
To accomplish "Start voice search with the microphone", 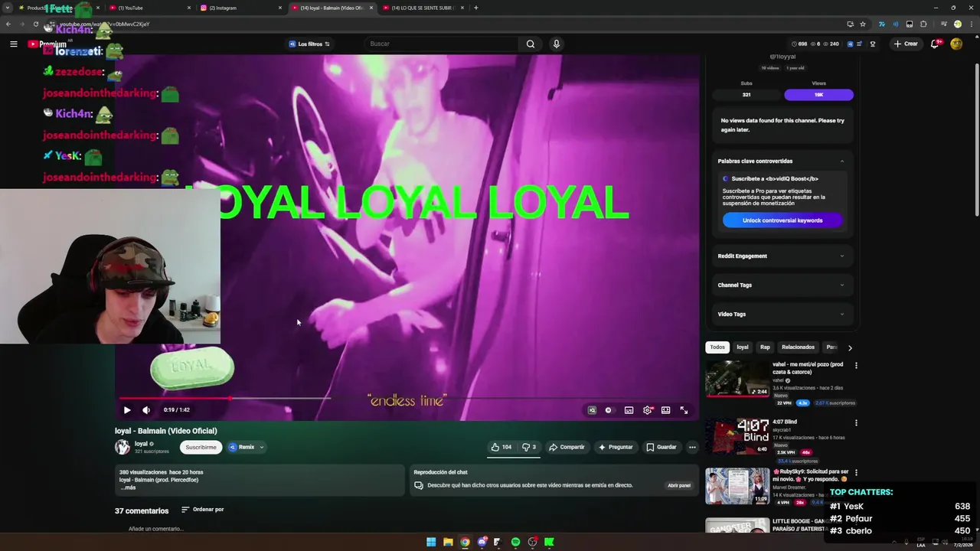I will pyautogui.click(x=557, y=44).
